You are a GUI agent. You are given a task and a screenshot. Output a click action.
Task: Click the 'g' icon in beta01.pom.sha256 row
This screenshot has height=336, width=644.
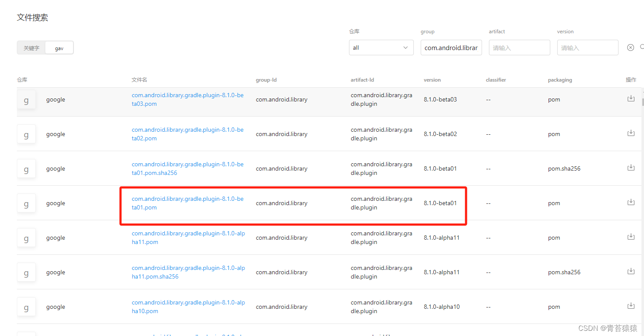(26, 169)
